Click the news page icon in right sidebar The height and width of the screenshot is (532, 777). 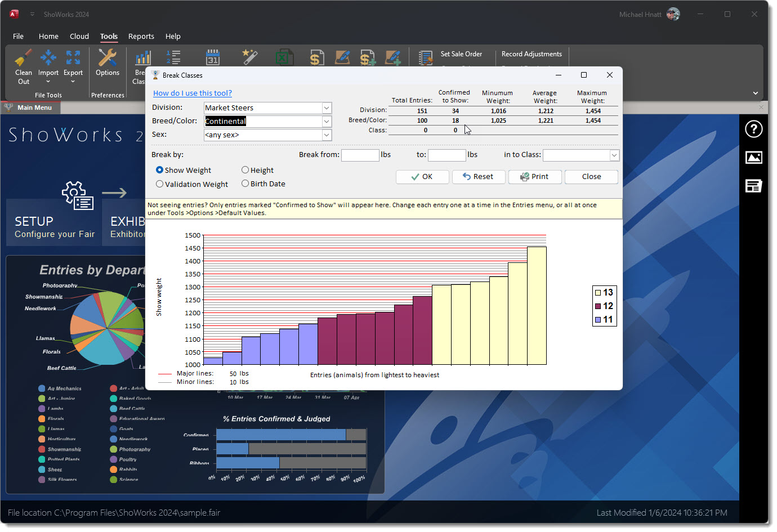pyautogui.click(x=753, y=186)
